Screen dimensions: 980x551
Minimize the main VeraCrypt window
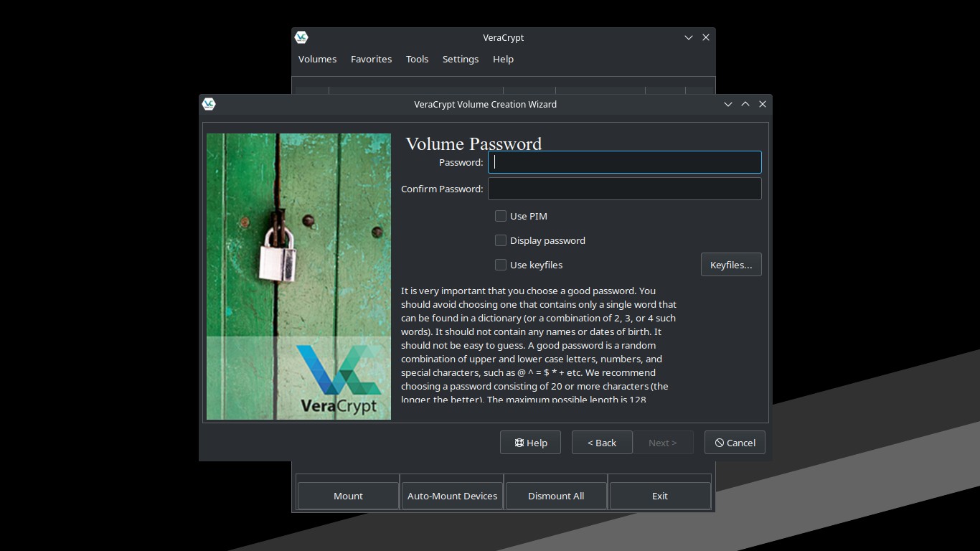click(x=689, y=37)
